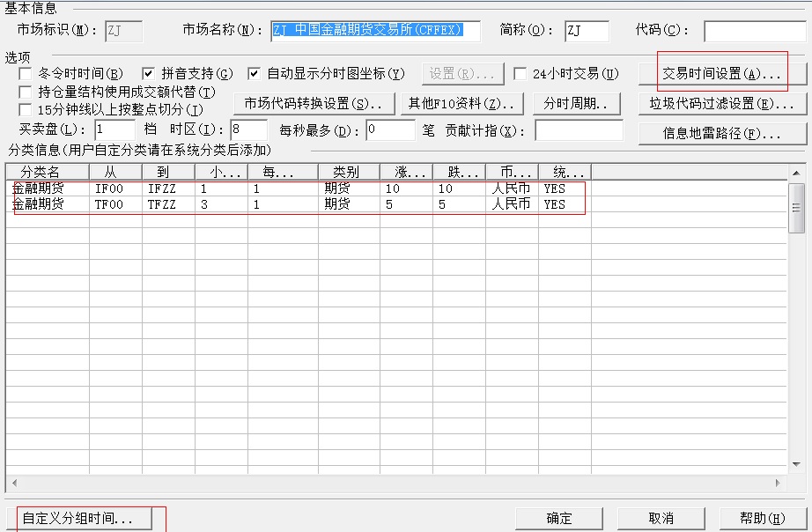Tick 15分钟线以上按整点切分 checkbox
The height and width of the screenshot is (532, 812).
point(26,110)
